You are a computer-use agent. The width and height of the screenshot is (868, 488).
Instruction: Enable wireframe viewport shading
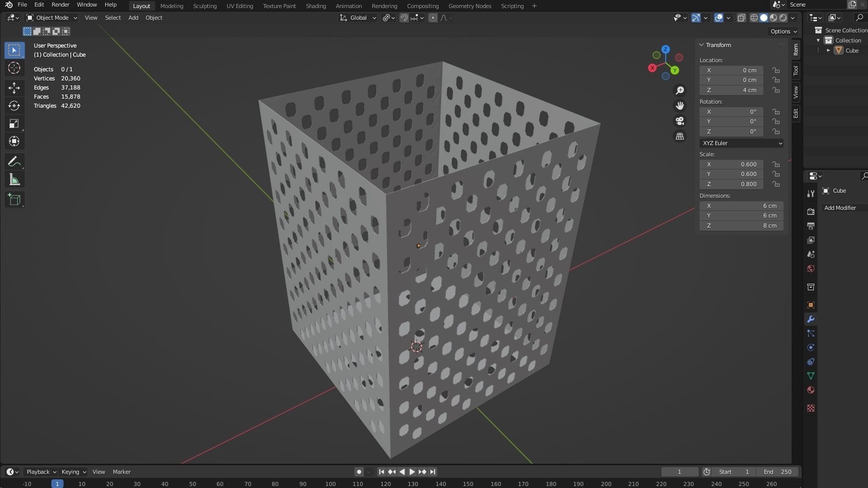click(x=754, y=18)
